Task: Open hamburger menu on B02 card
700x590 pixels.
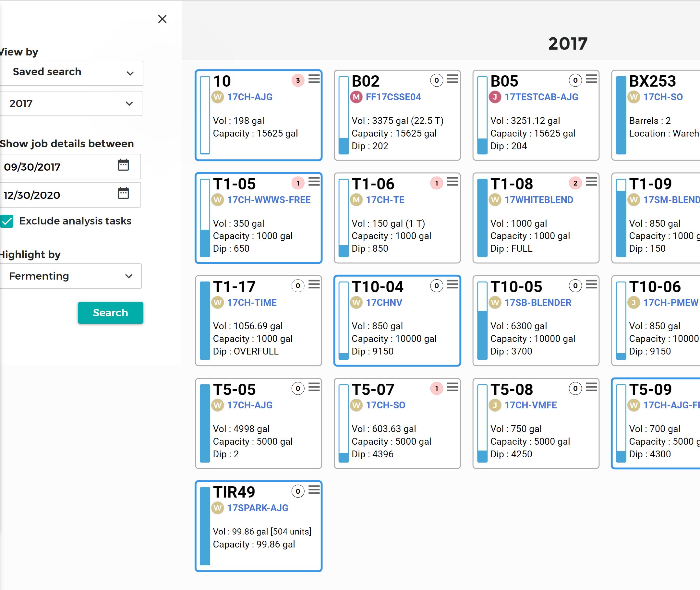Action: click(453, 79)
